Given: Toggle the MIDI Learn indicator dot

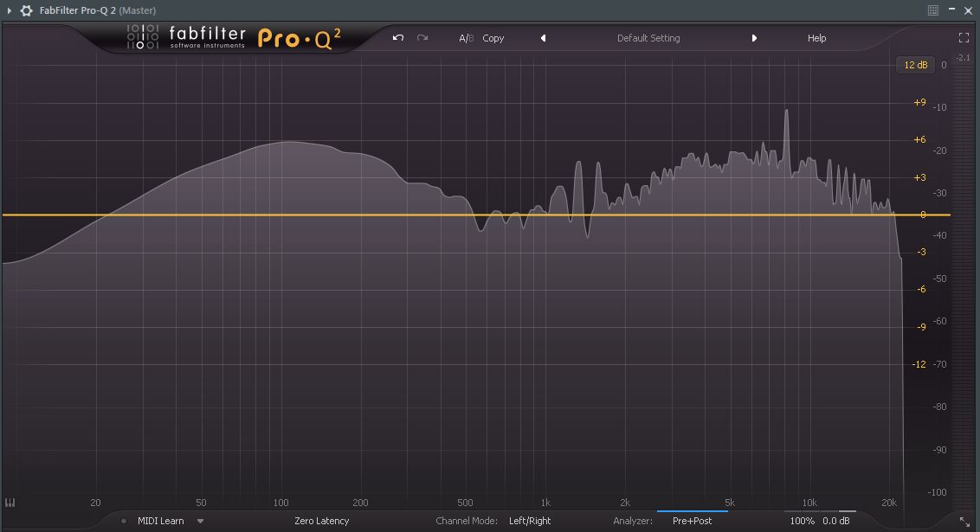Looking at the screenshot, I should pos(124,521).
